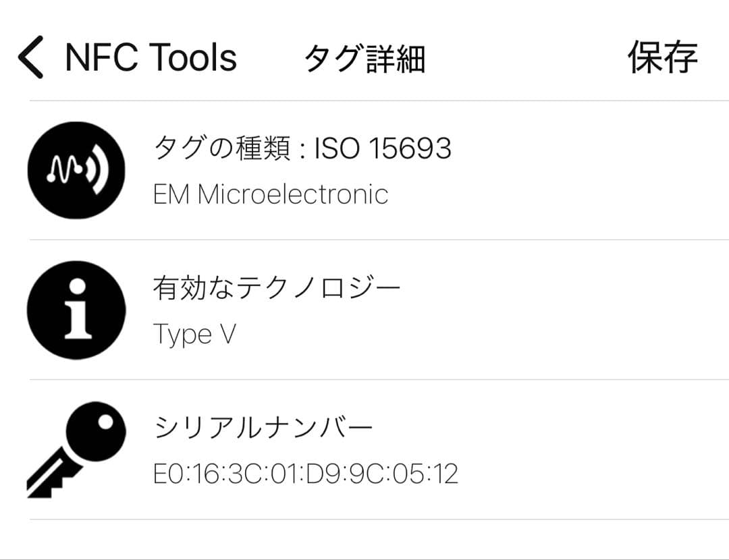Tap header gap between NFC Tools and タグ詳細
The width and height of the screenshot is (729, 560).
click(270, 57)
